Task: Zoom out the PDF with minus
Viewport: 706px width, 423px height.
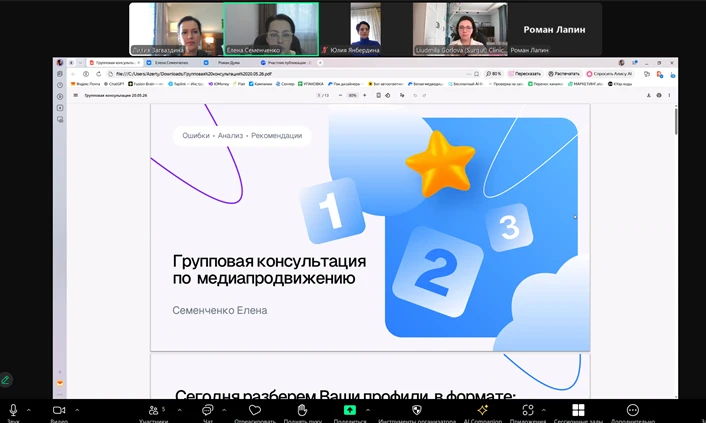Action: click(340, 96)
